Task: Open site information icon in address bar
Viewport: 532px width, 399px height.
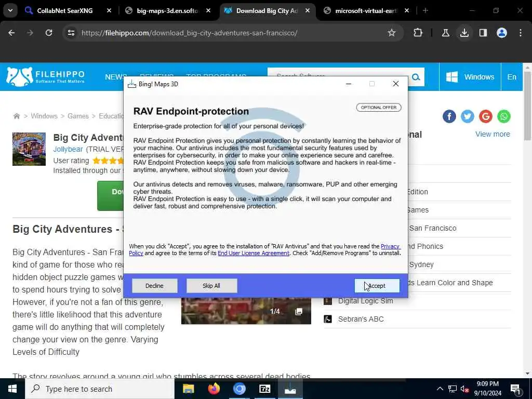Action: [71, 33]
